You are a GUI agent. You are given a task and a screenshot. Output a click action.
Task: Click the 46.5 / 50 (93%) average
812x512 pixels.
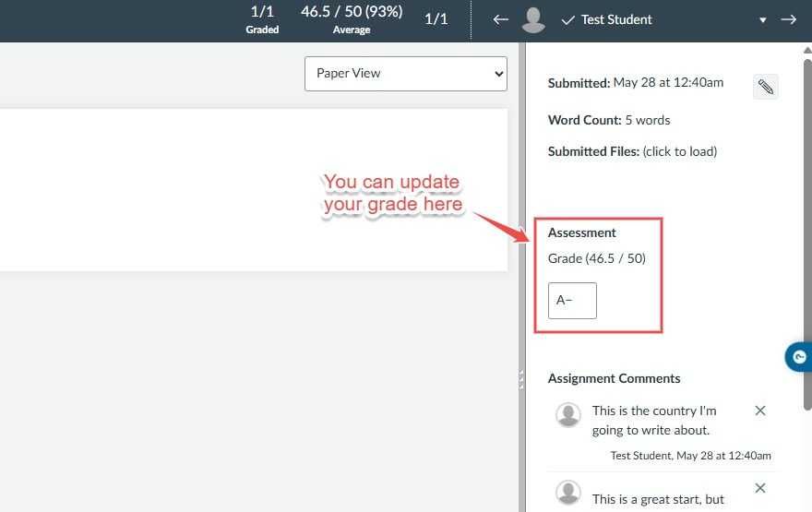point(352,19)
